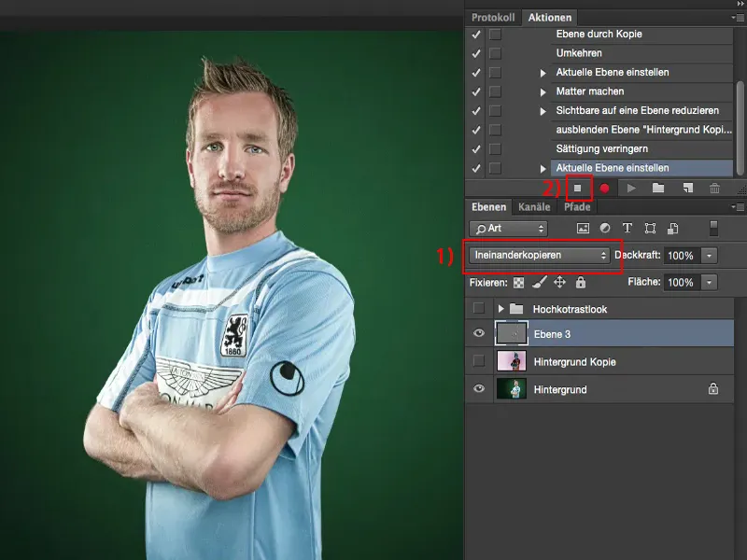Image resolution: width=747 pixels, height=560 pixels.
Task: Select ausblenden Ebene "Hintergrund Kopi..." step
Action: click(x=641, y=130)
